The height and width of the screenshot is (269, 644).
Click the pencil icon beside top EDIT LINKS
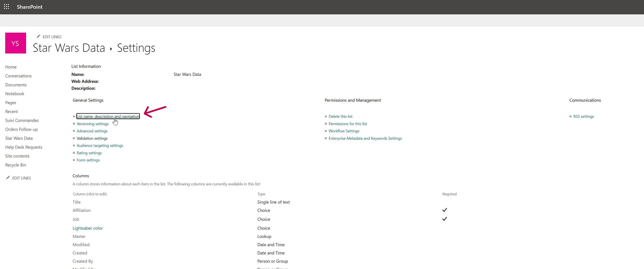click(38, 36)
